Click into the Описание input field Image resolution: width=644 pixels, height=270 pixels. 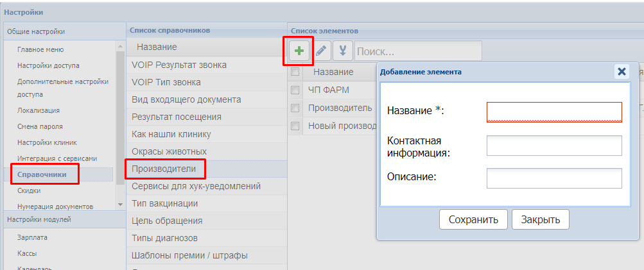(x=554, y=178)
